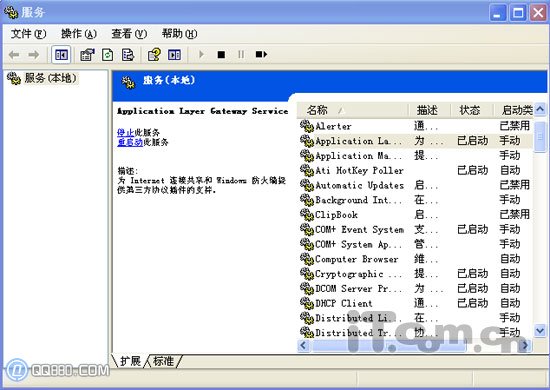Viewport: 550px width, 390px height.
Task: Sort by the 启动类 column header
Action: click(513, 110)
